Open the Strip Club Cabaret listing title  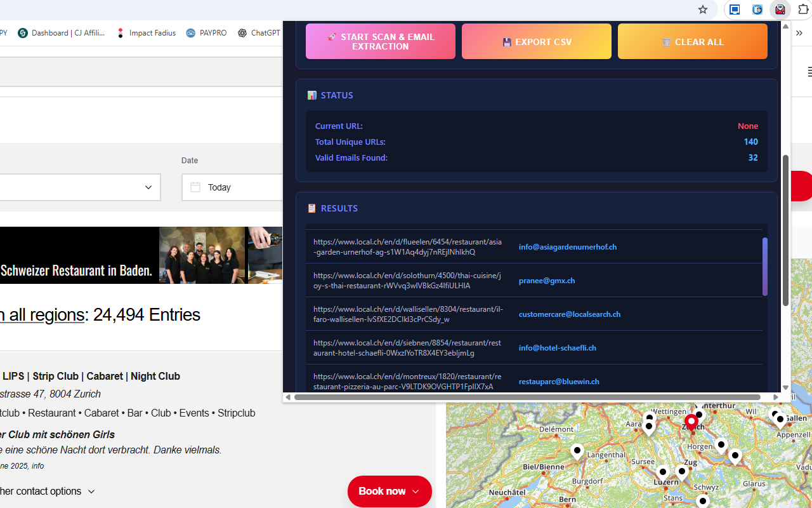(x=90, y=376)
